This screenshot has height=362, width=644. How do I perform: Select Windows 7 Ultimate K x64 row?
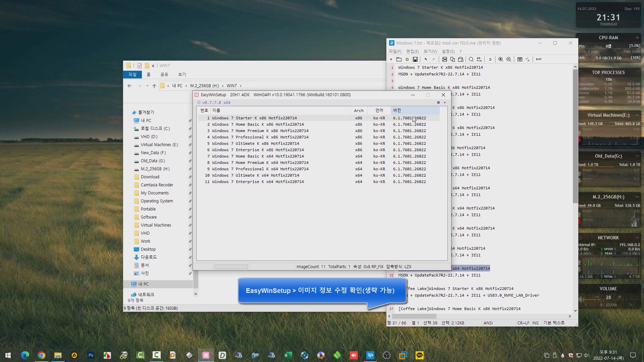(319, 175)
